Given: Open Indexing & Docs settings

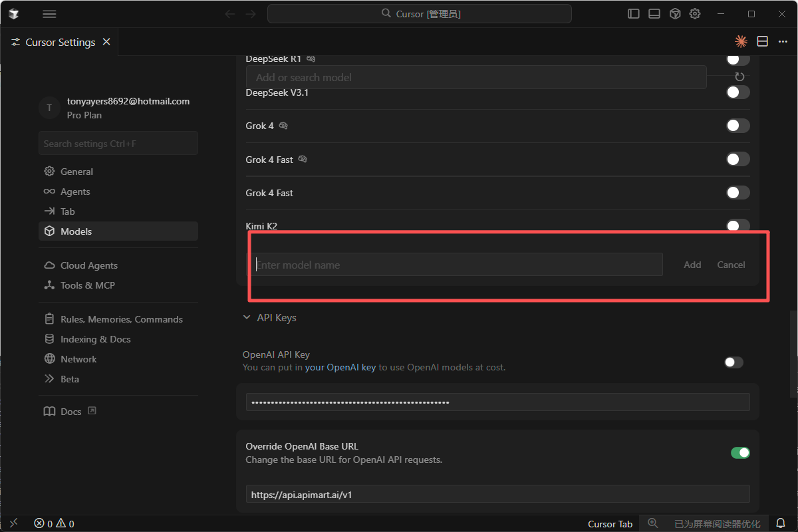Looking at the screenshot, I should pyautogui.click(x=118, y=339).
